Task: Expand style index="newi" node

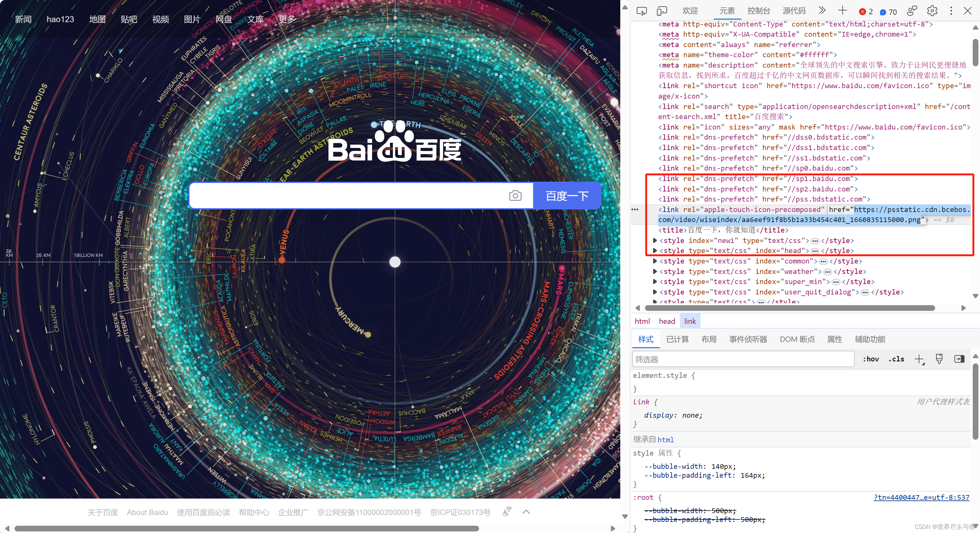Action: tap(655, 240)
